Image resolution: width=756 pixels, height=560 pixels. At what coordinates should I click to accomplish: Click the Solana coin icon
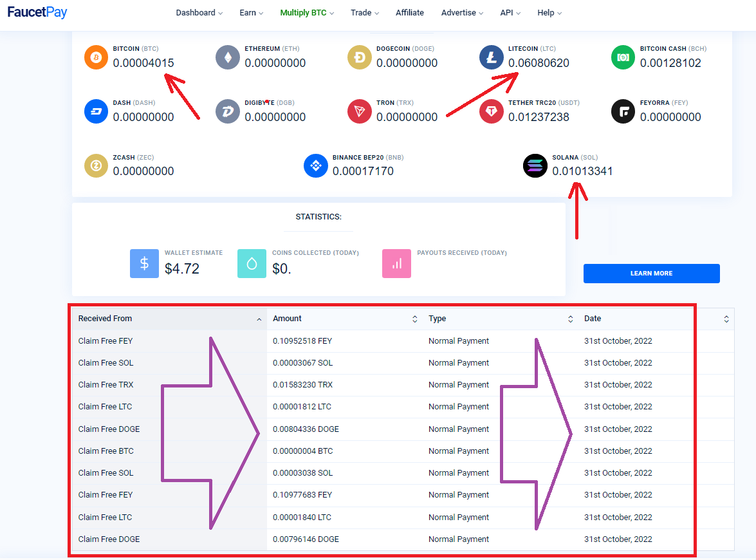coord(535,165)
